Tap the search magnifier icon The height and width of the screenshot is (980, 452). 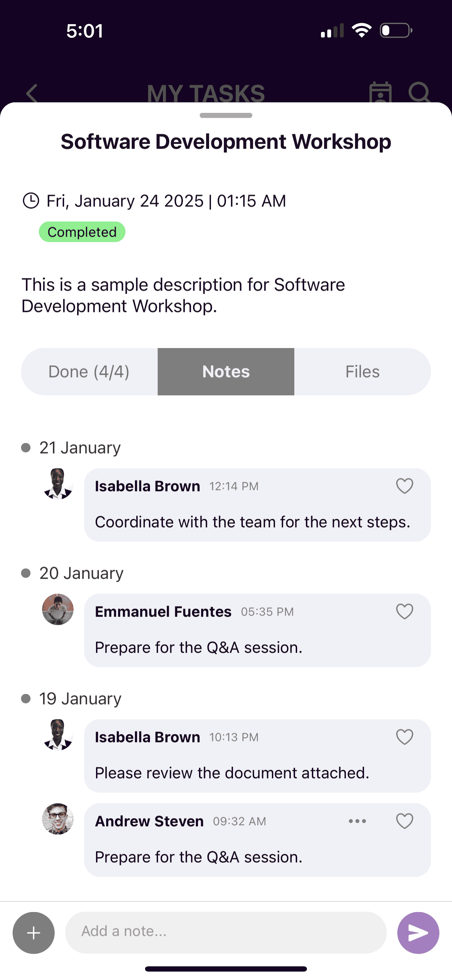[x=419, y=93]
